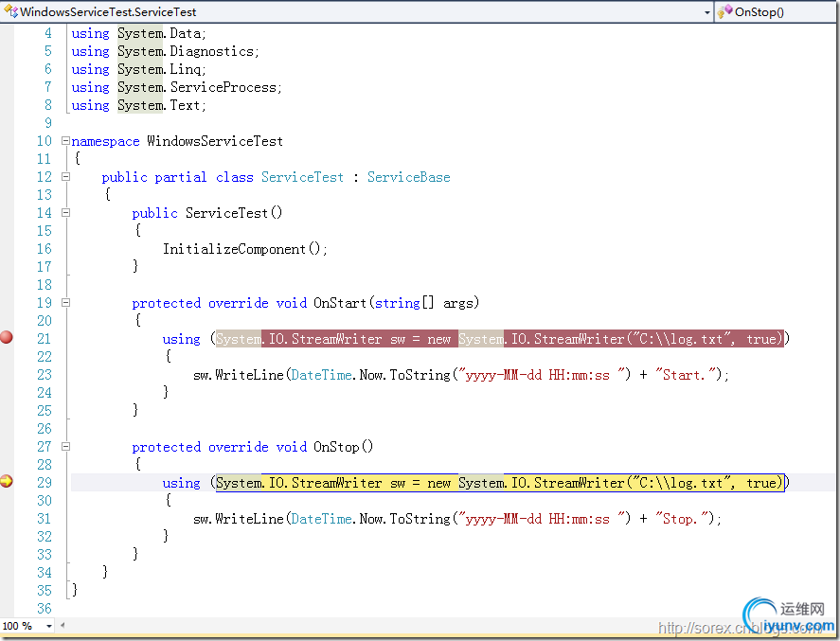Click the word ServiceBase on line 12
The width and height of the screenshot is (840, 641).
409,177
